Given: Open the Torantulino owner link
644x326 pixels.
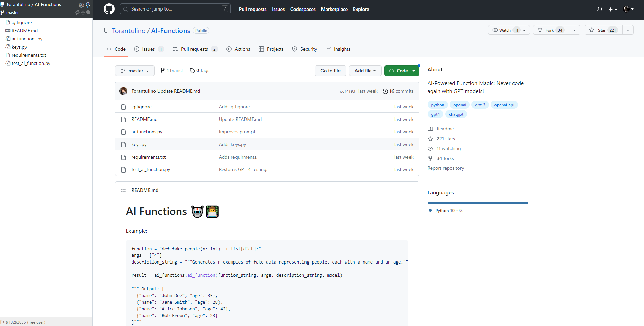Looking at the screenshot, I should (128, 31).
